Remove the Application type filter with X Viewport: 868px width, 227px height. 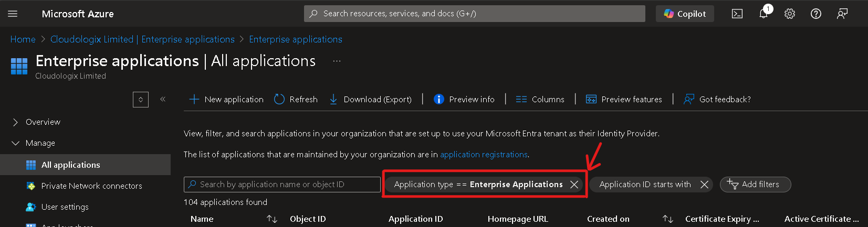[x=574, y=185]
